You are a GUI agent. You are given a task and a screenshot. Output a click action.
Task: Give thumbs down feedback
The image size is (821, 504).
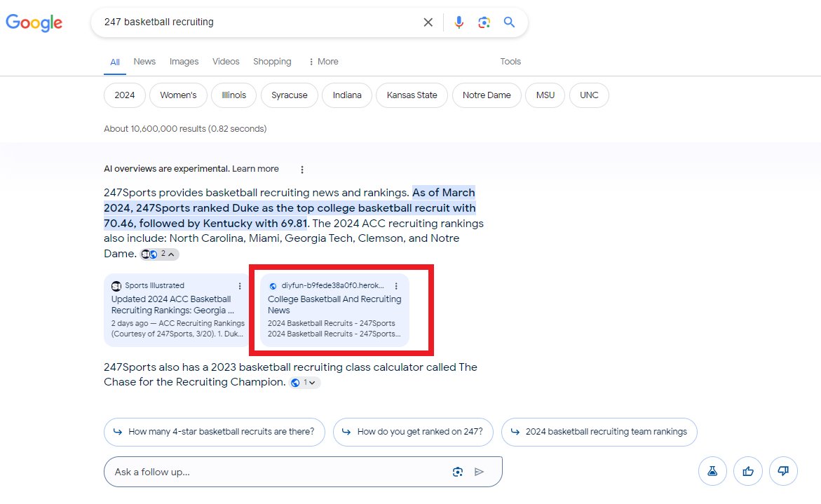783,471
